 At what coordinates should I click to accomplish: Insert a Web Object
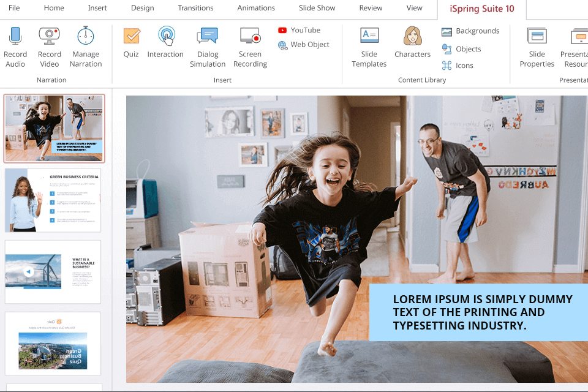point(304,45)
